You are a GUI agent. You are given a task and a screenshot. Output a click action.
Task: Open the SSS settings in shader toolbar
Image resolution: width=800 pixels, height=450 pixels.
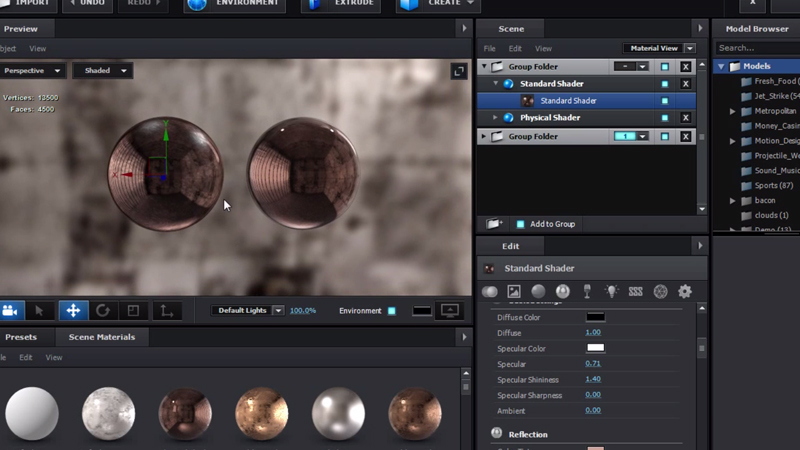636,292
